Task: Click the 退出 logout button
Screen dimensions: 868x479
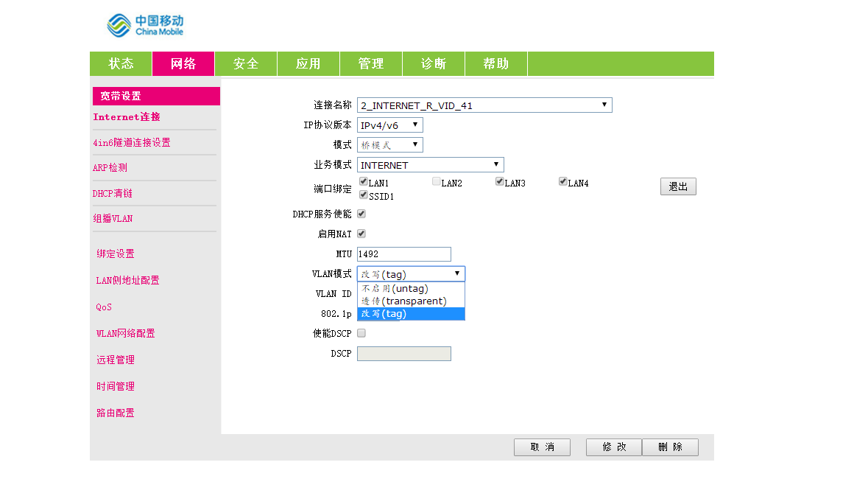Action: 678,186
